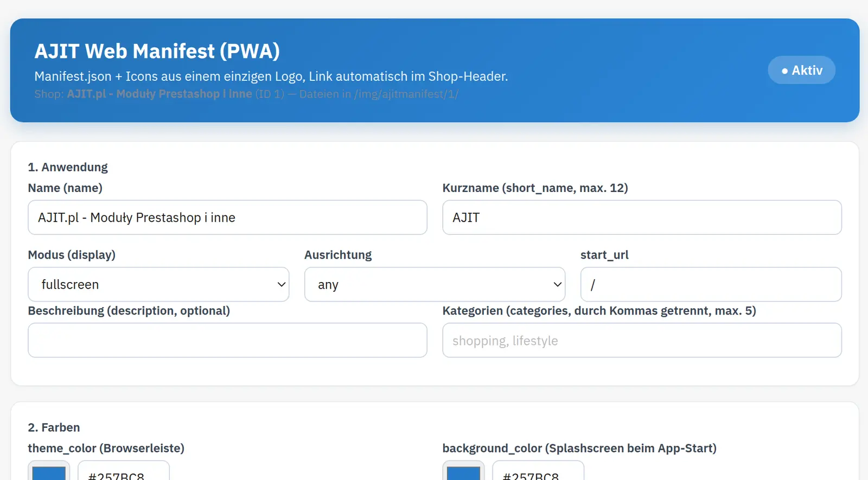Screen dimensions: 868x480
Task: Click the 'theme_color (Browserleiste)' label
Action: (106, 449)
